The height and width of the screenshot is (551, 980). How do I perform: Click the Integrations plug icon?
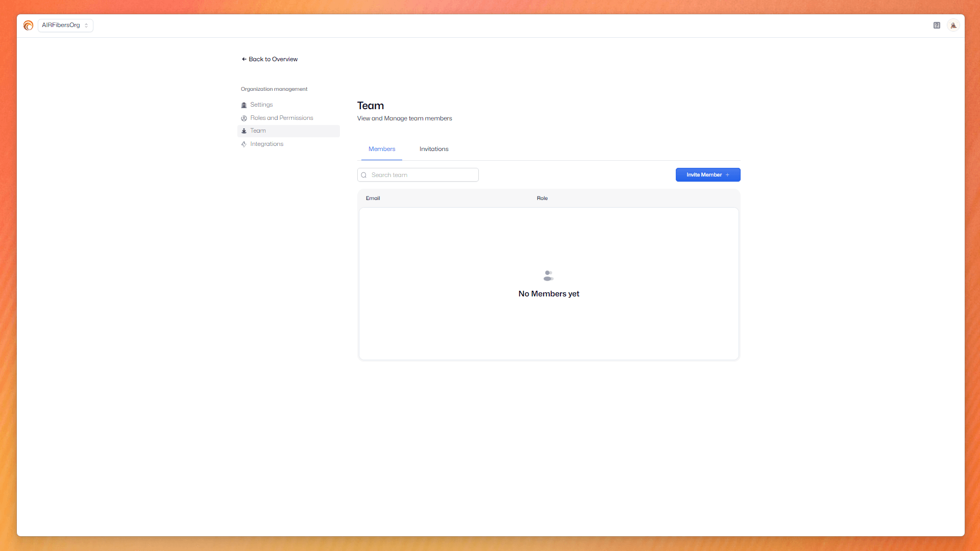244,144
